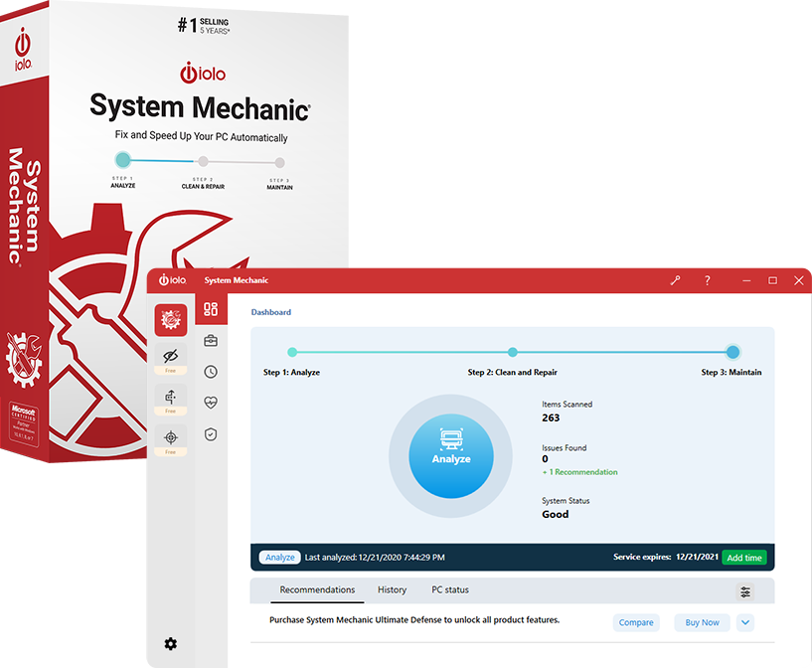Switch to the History tab
This screenshot has height=668, width=812.
click(x=392, y=589)
